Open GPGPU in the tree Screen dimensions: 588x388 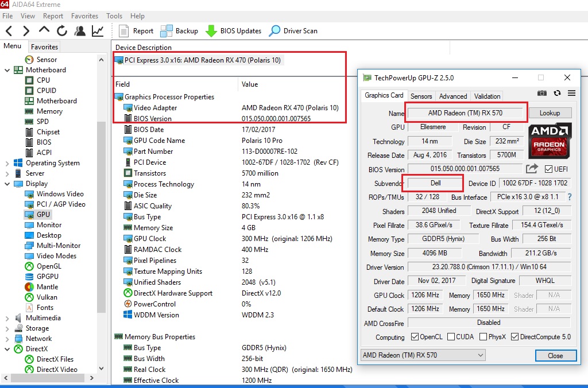click(x=41, y=277)
